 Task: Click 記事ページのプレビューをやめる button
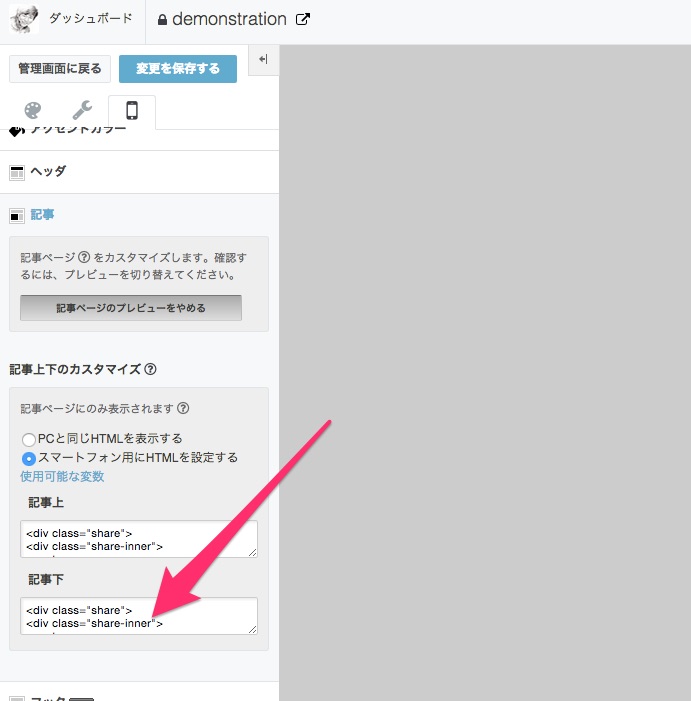coord(131,308)
